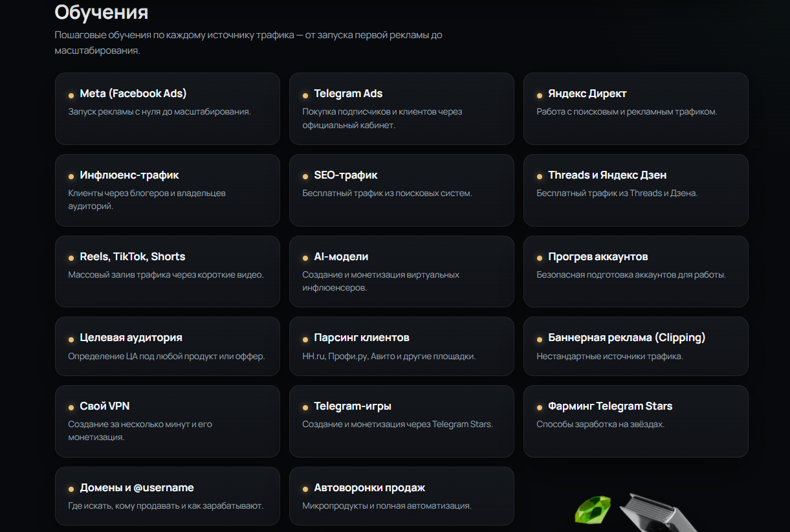Select the Telegram-игры card
790x532 pixels.
(402, 421)
